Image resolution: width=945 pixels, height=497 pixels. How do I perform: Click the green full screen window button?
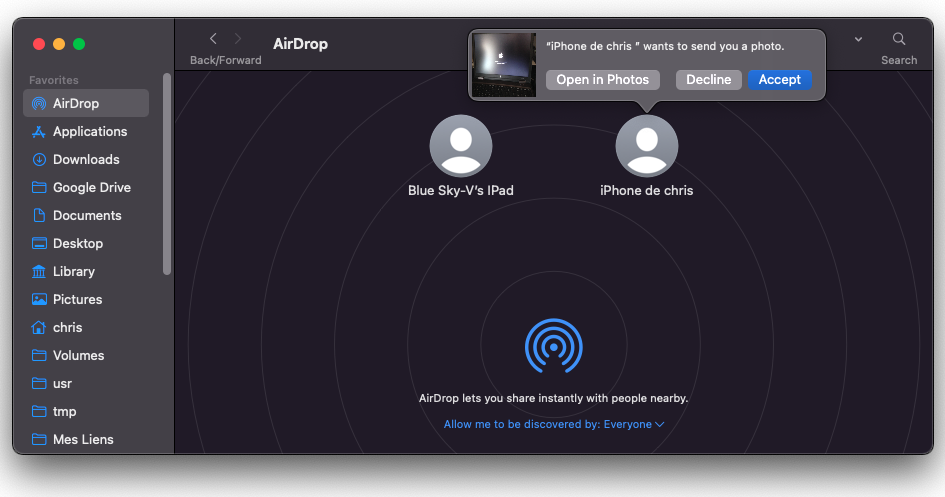click(x=79, y=44)
